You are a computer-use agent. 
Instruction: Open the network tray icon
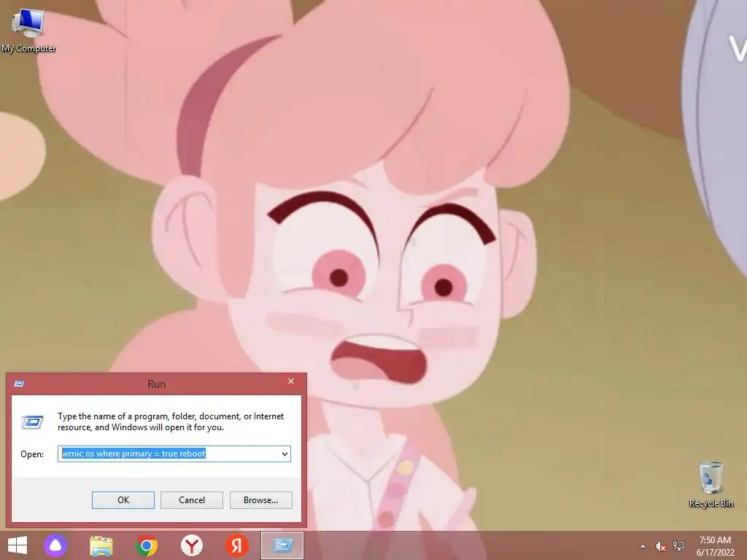pos(678,546)
